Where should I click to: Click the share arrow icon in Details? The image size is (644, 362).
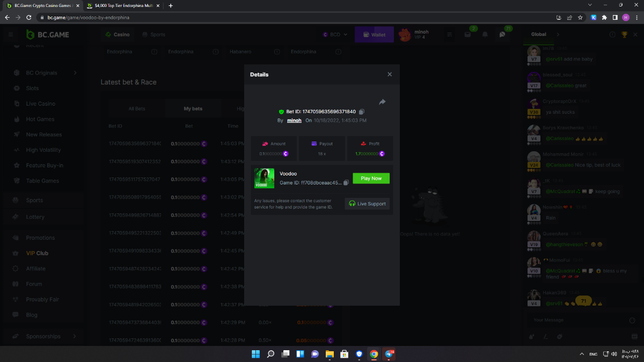click(x=382, y=102)
